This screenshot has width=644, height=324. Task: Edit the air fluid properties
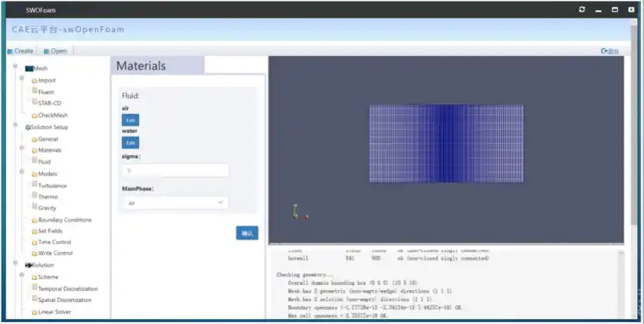[130, 120]
